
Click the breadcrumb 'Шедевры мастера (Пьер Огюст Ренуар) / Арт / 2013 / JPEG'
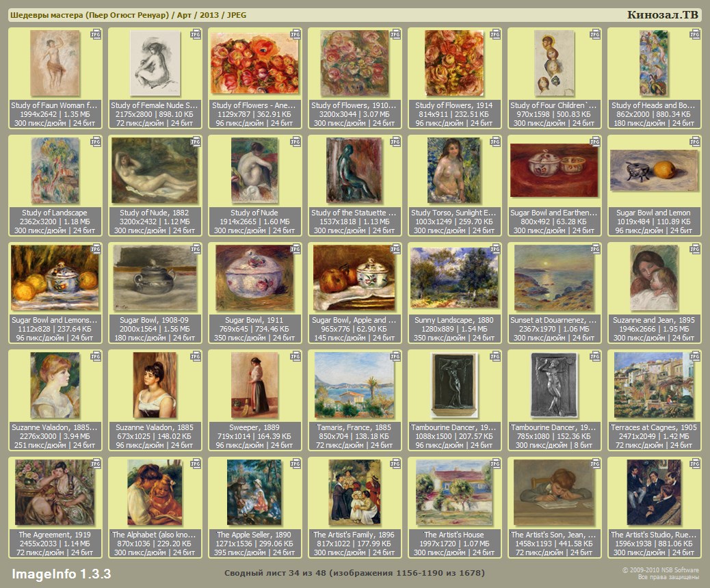129,15
